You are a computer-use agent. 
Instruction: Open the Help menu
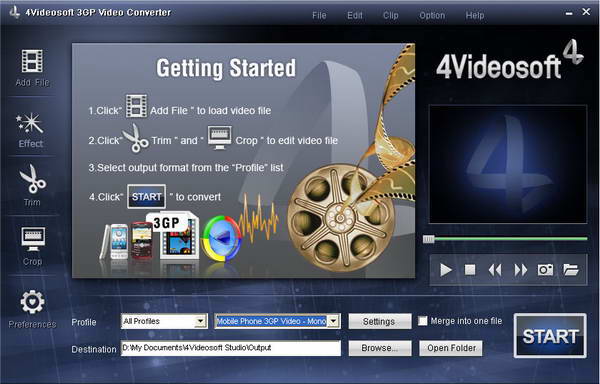click(474, 15)
